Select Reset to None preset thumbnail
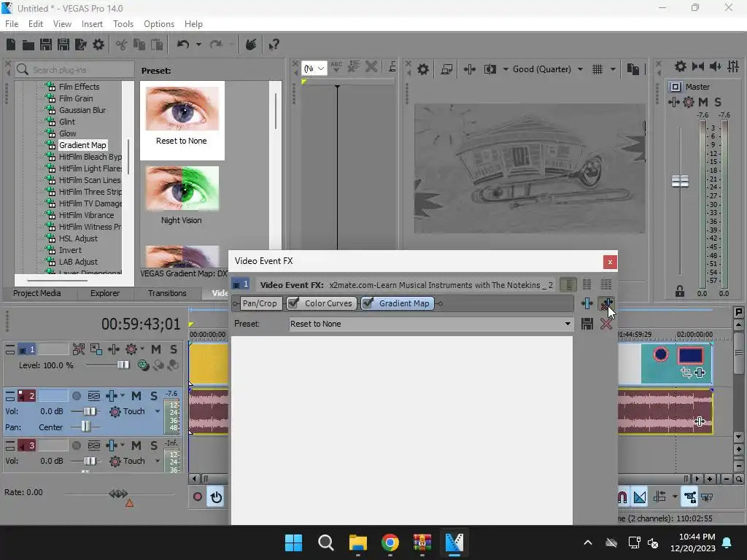 182,108
